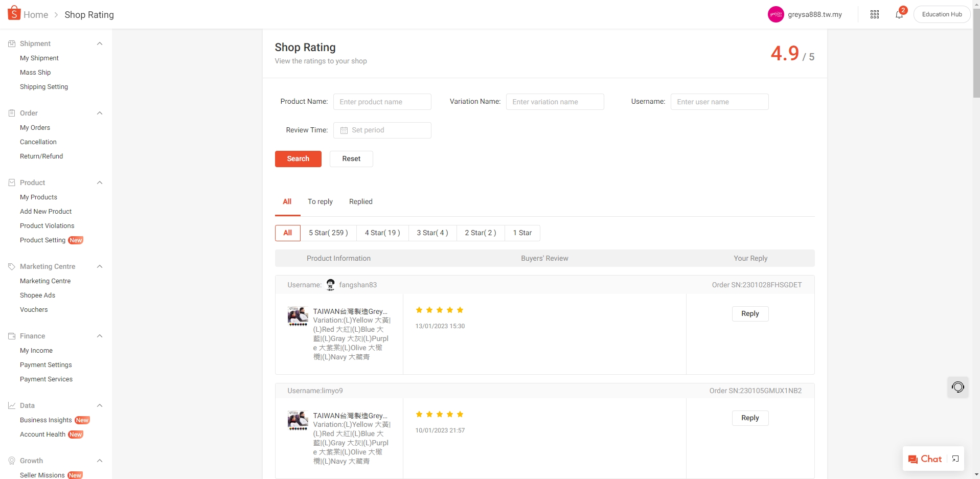980x479 pixels.
Task: Switch to the To reply tab
Action: pyautogui.click(x=320, y=201)
